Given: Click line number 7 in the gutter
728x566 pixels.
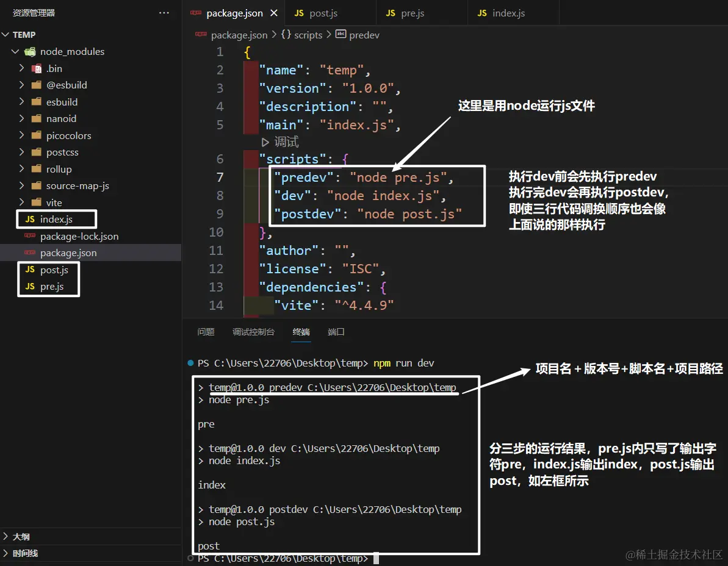Looking at the screenshot, I should [220, 177].
